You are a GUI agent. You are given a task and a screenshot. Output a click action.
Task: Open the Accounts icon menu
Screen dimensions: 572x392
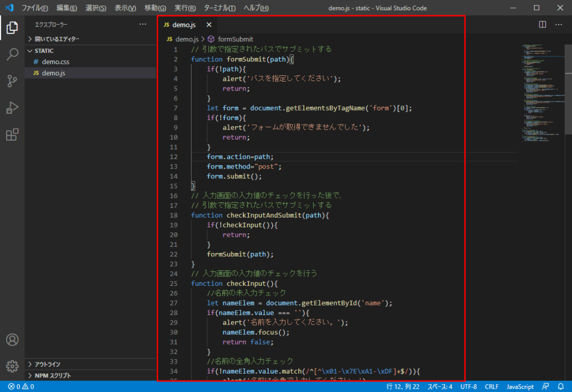click(13, 340)
